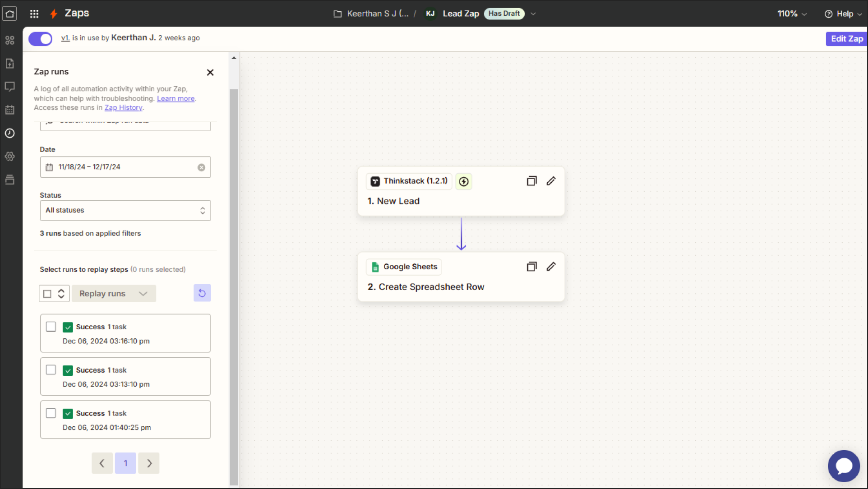Viewport: 868px width, 489px height.
Task: Expand the Lead Zap title chevron
Action: point(533,14)
